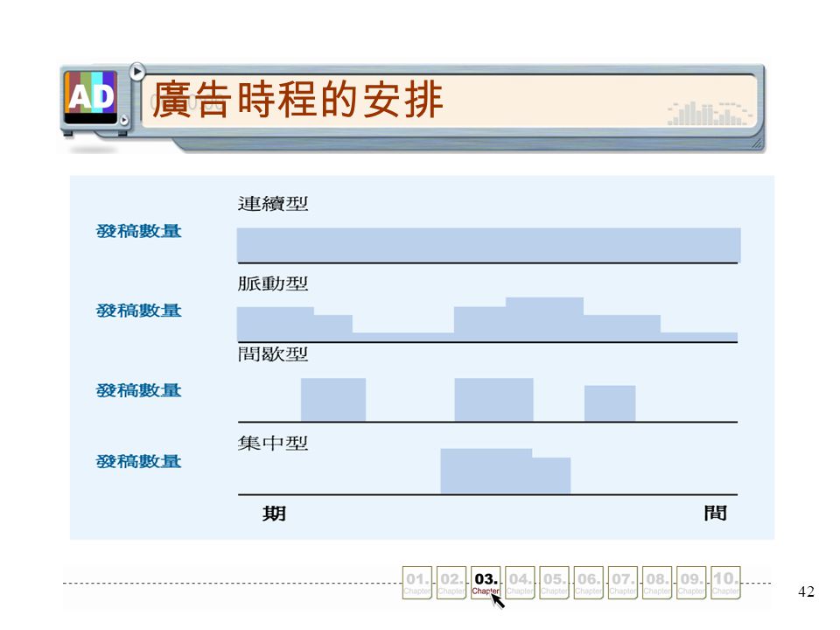
Task: Select the 連續型 label
Action: pyautogui.click(x=273, y=204)
